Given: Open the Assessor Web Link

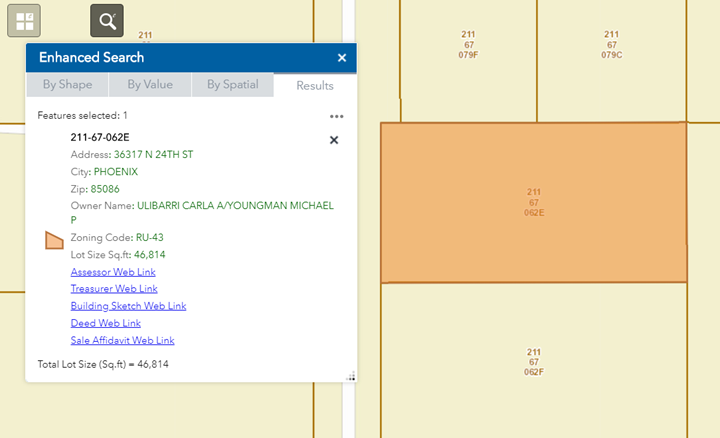Looking at the screenshot, I should point(113,272).
